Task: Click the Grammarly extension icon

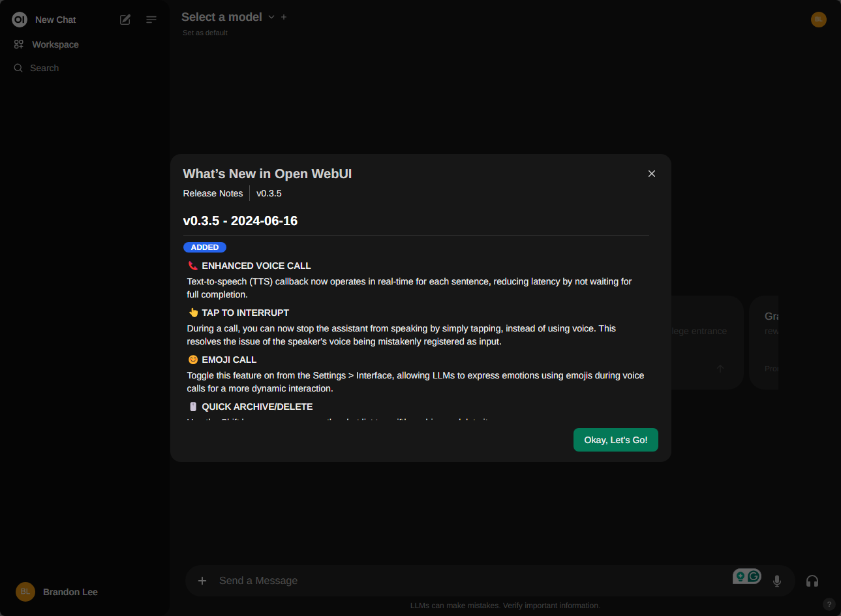Action: (x=754, y=576)
